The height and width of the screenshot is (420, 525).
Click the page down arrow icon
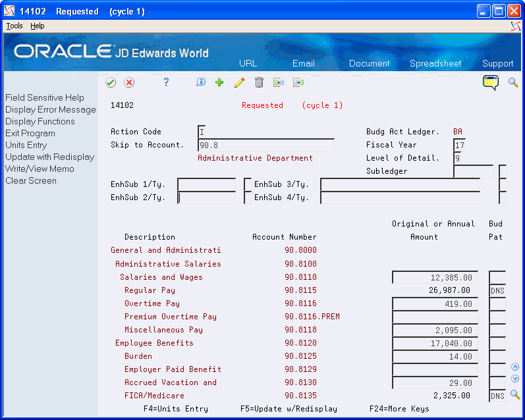coord(515,379)
